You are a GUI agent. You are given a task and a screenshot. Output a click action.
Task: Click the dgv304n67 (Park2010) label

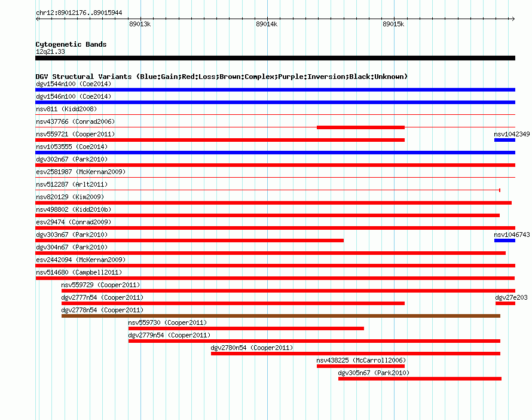pos(72,247)
